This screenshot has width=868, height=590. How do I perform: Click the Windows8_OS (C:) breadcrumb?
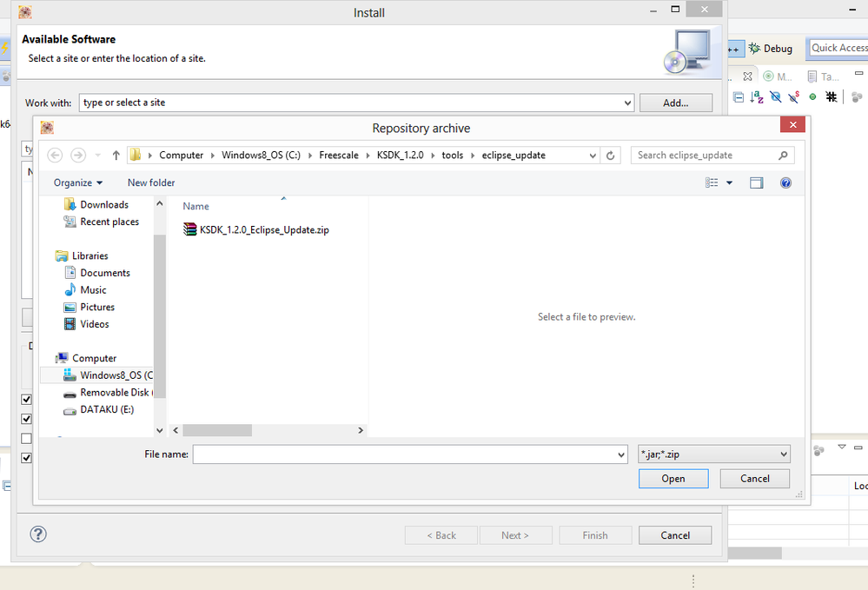[x=261, y=156]
